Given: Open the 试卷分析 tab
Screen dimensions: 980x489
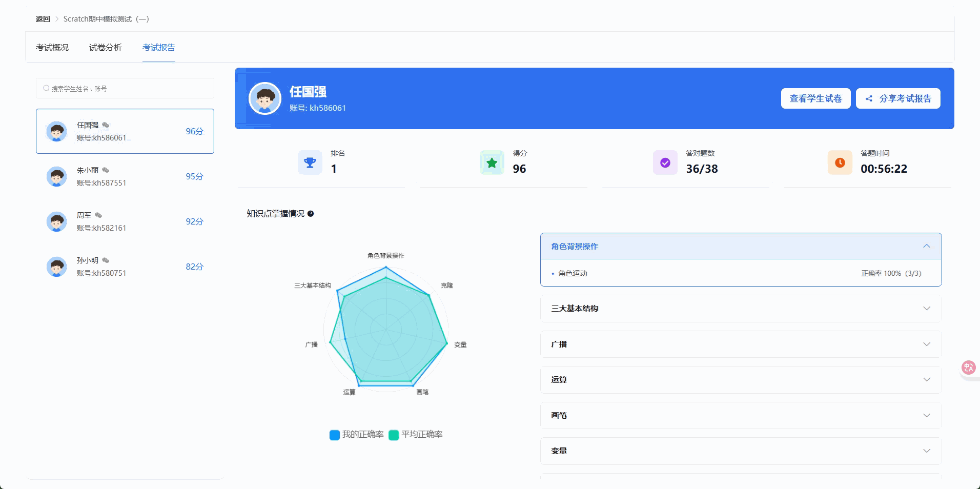Looking at the screenshot, I should pyautogui.click(x=106, y=47).
